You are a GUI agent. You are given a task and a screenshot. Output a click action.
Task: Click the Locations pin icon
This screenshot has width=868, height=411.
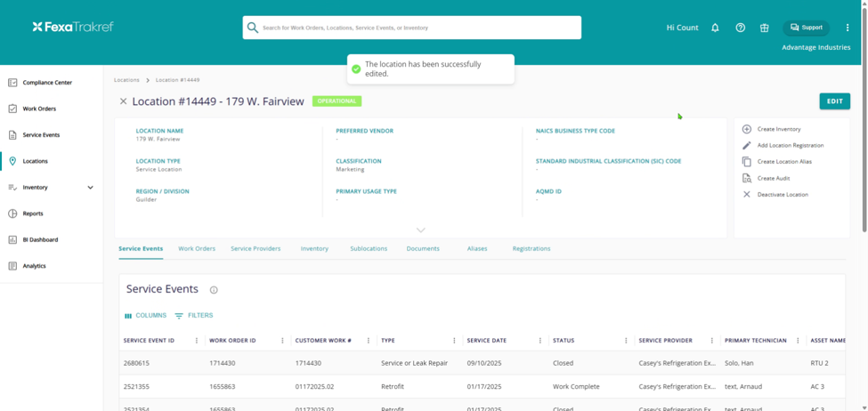[12, 161]
